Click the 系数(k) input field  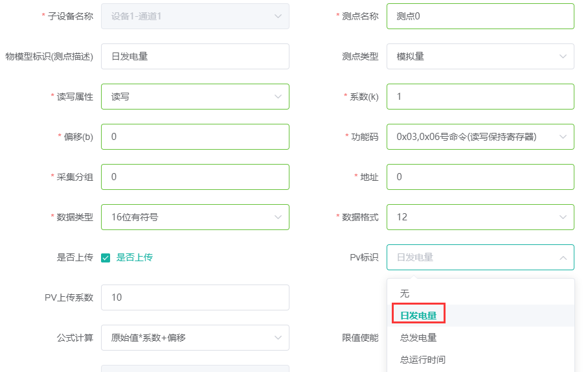pyautogui.click(x=481, y=97)
